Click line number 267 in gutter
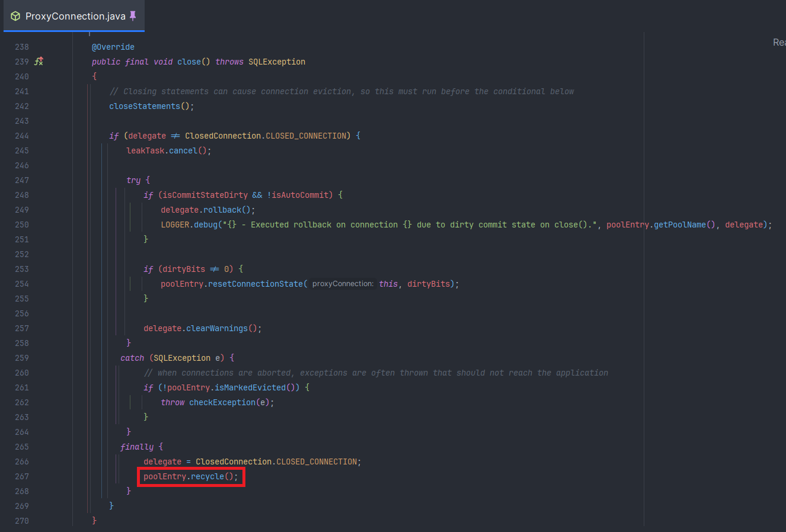The image size is (786, 532). click(22, 476)
